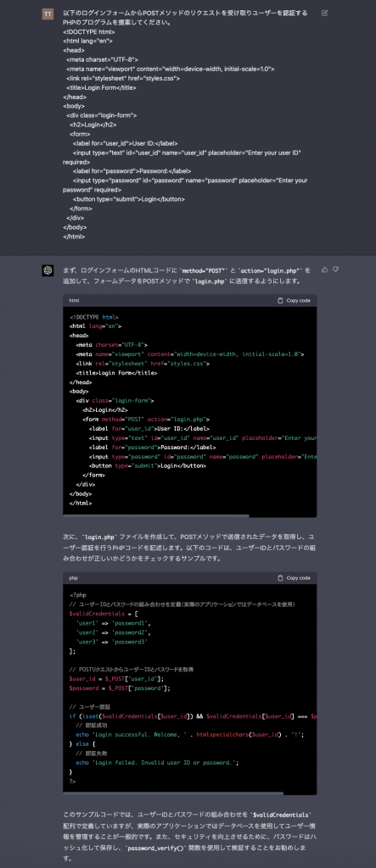Viewport: 376px width, 868px height.
Task: Click the html code block horizontal scrollbar
Action: [x=156, y=516]
